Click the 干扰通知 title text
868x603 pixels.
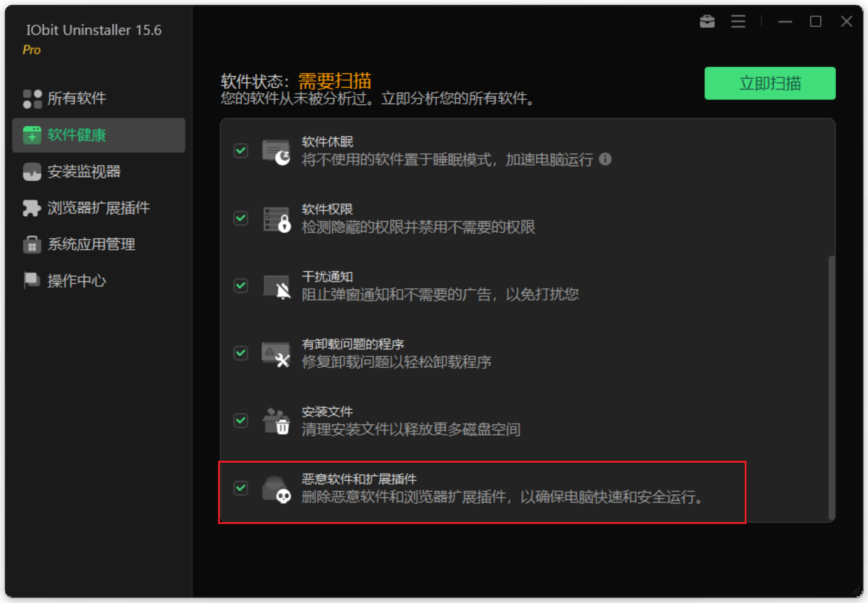coord(327,277)
